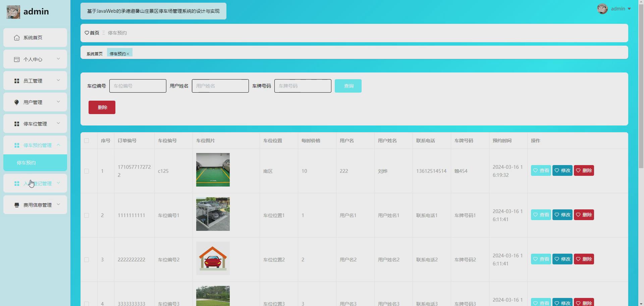
Task: Click the card icon beside 个人中心
Action: pos(17,59)
